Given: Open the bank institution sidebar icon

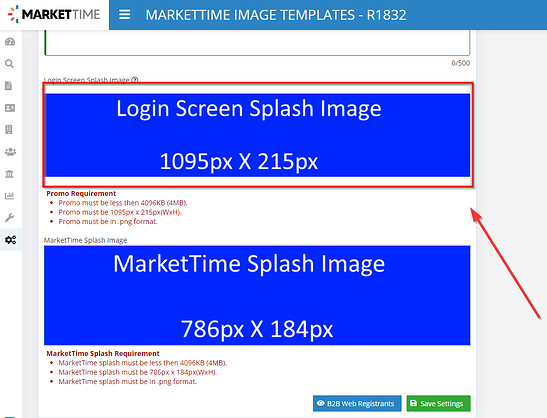Looking at the screenshot, I should point(9,174).
